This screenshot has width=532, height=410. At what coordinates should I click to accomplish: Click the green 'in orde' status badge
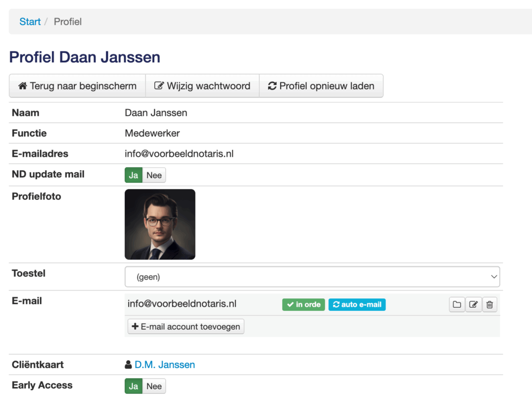tap(303, 305)
